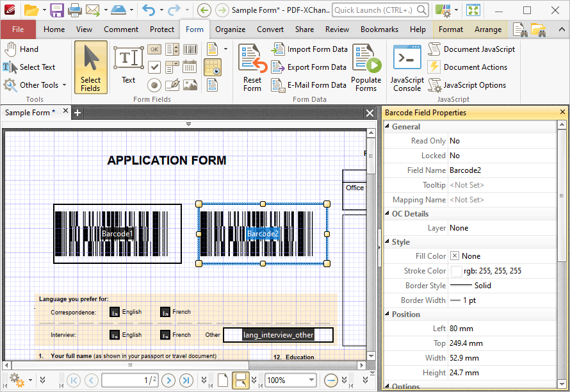Open the Format ribbon tab
The image size is (570, 392).
[451, 29]
